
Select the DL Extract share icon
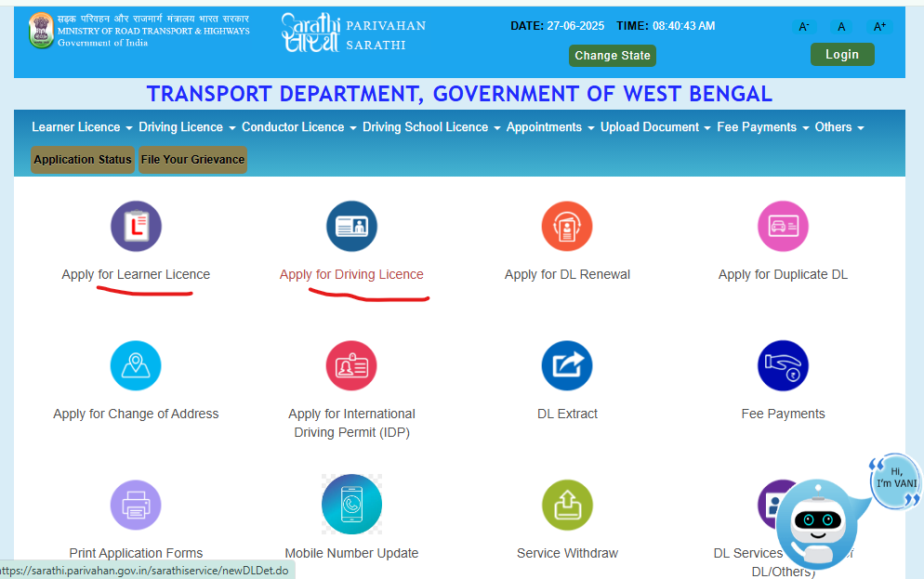(567, 366)
